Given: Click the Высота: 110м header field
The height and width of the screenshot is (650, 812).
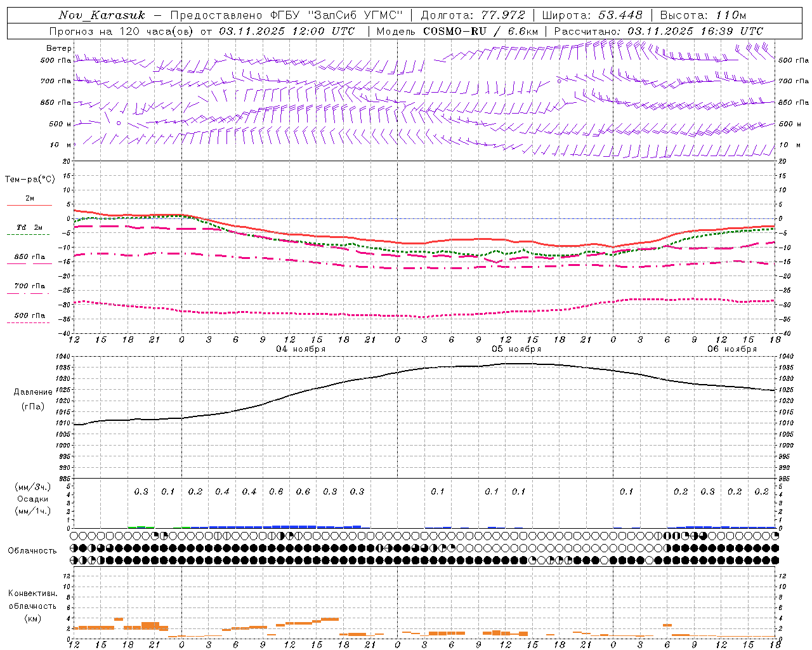Looking at the screenshot, I should click(x=704, y=15).
